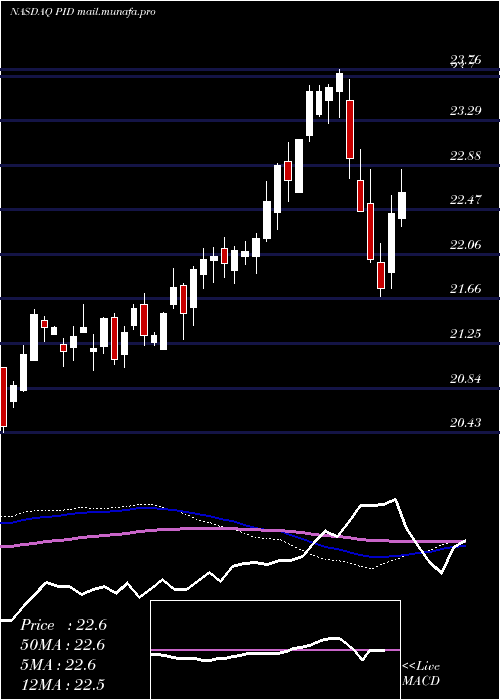Click the <<Live MACD label
The height and width of the screenshot is (700, 500).
pyautogui.click(x=421, y=673)
